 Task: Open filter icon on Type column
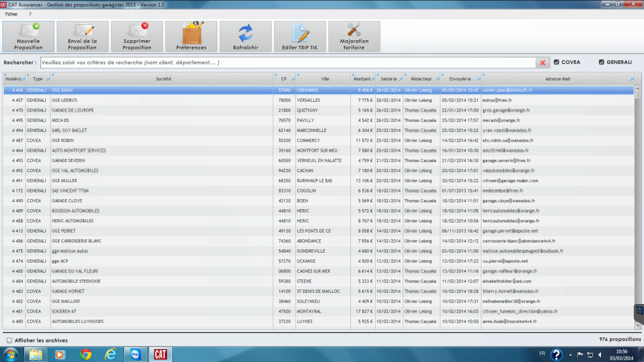48,79
